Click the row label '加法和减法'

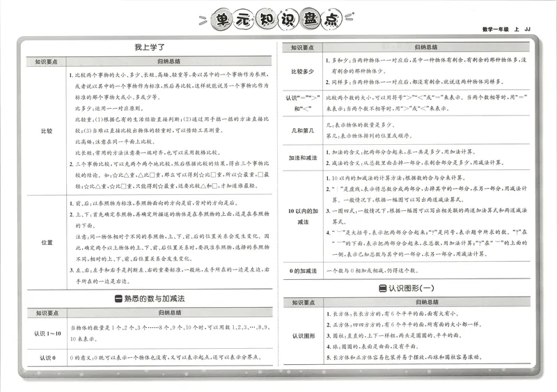click(303, 158)
